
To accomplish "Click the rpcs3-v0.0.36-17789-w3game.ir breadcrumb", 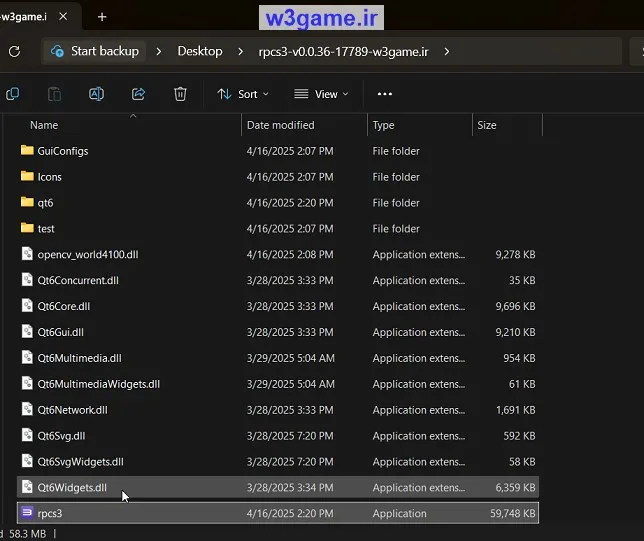I will tap(343, 52).
